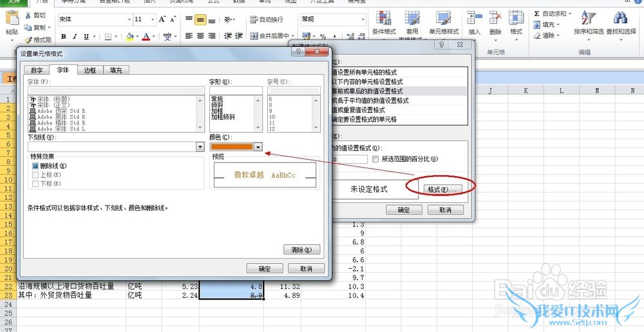Toggle Underline in the ribbon
Screen dimensions: 644x332
pos(86,37)
